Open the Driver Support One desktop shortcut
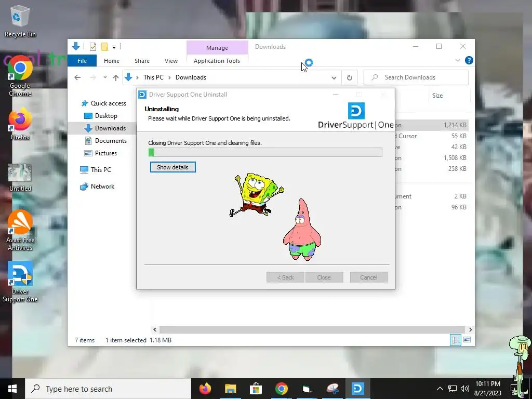This screenshot has width=532, height=399. (20, 282)
